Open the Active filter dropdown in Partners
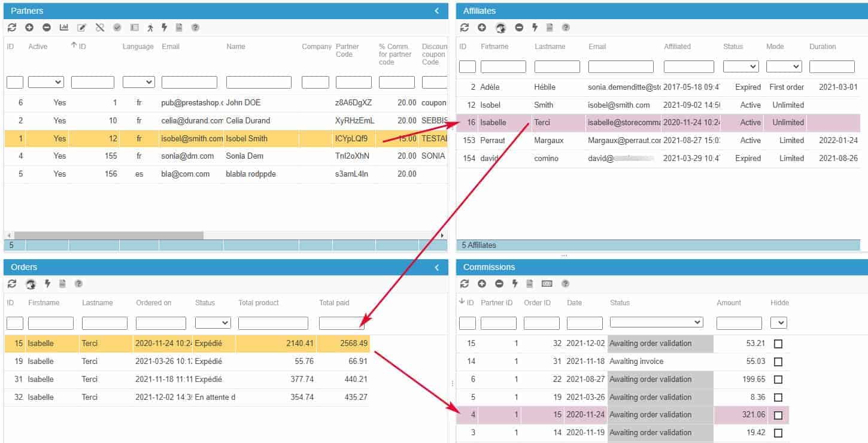The image size is (868, 443). click(x=46, y=82)
